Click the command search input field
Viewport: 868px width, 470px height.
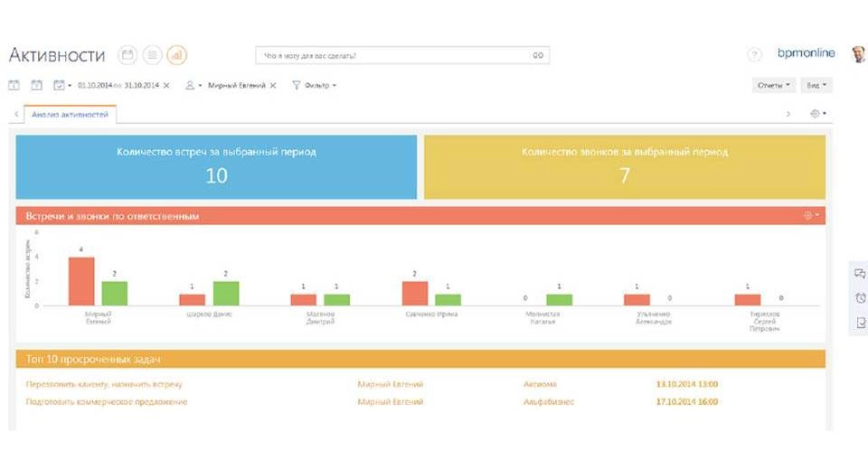(393, 56)
